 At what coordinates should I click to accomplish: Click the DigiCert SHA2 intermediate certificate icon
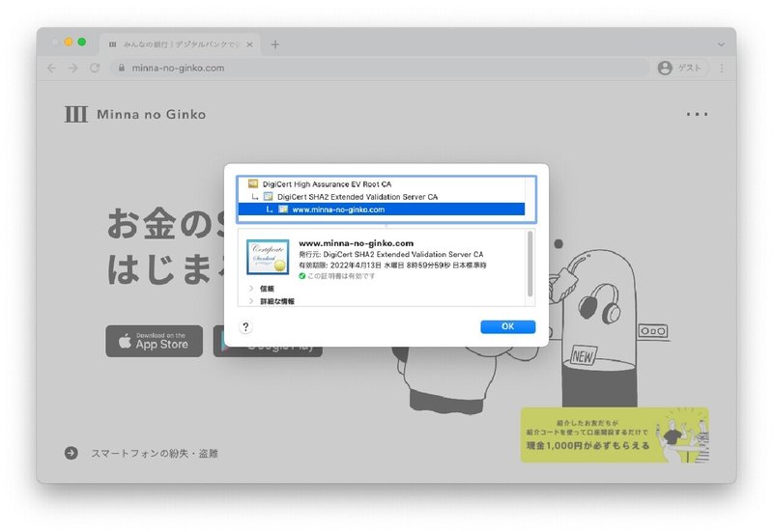click(x=268, y=197)
